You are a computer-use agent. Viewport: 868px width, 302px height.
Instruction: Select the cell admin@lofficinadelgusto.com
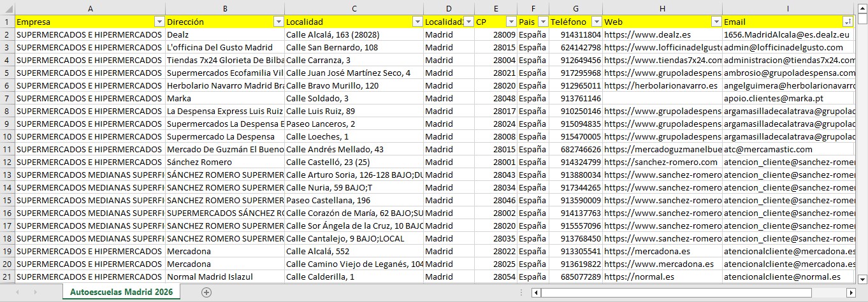[x=788, y=47]
